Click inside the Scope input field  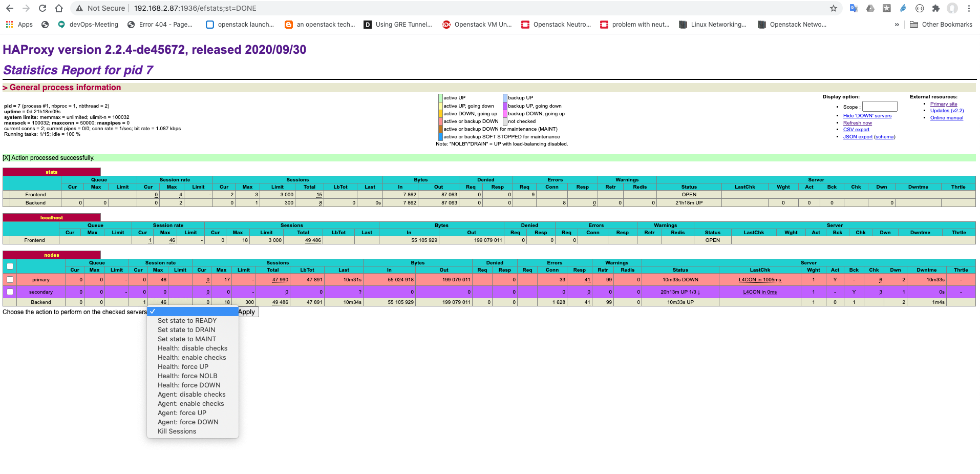tap(879, 106)
